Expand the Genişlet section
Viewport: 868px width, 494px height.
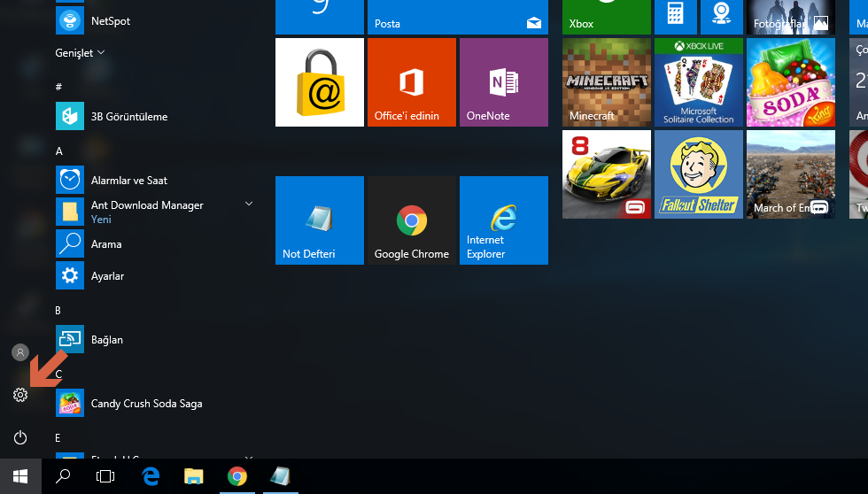pos(80,53)
